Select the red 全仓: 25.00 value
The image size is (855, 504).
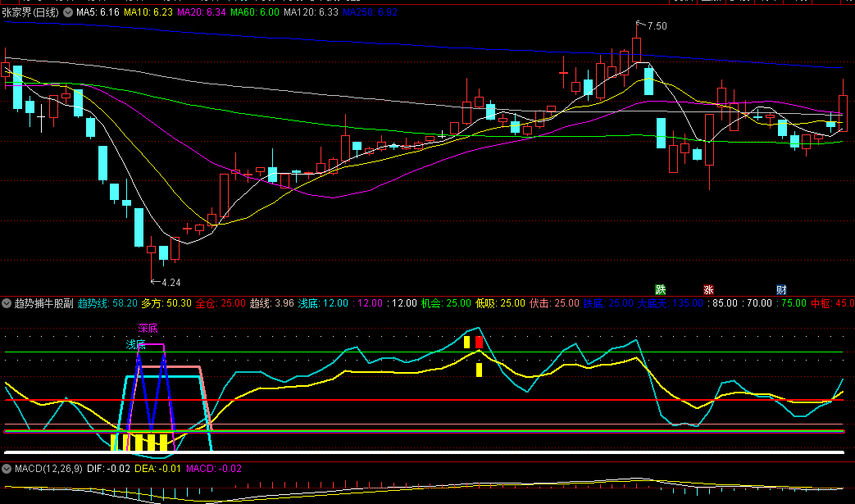tap(221, 303)
